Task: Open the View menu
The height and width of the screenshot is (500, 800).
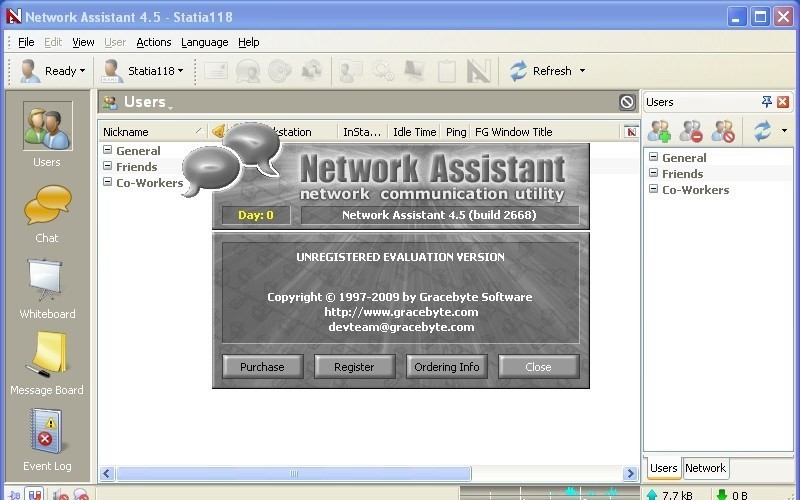Action: click(x=83, y=42)
